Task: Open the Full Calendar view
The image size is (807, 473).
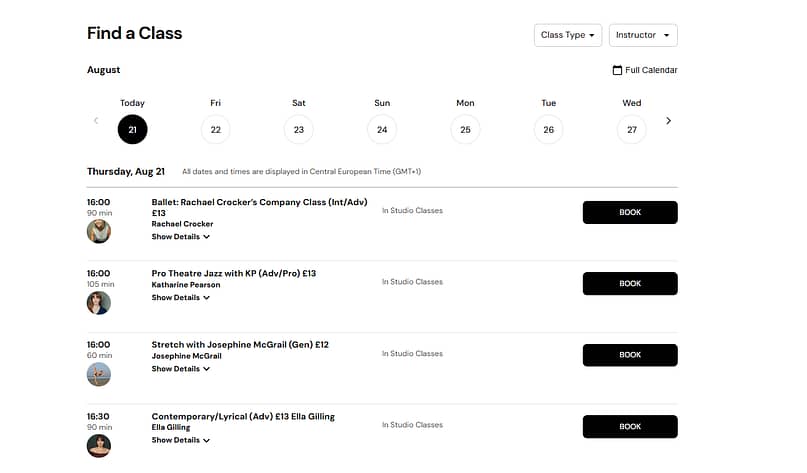Action: click(x=645, y=70)
